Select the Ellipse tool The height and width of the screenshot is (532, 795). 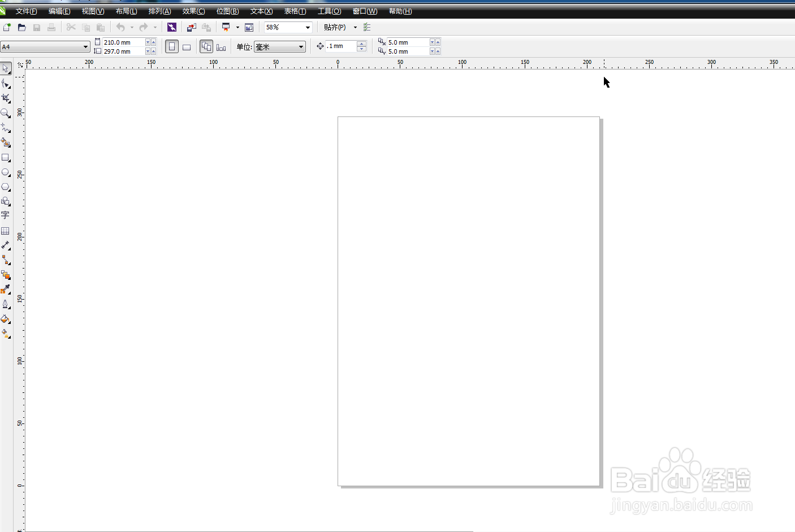pos(6,172)
